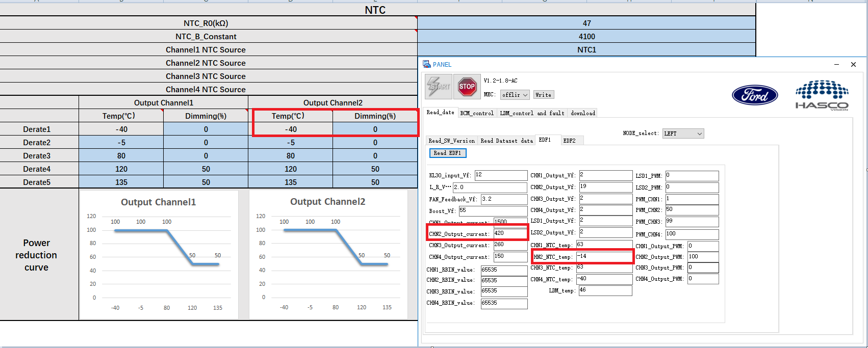Open the LDM_contorl and fault tab
The width and height of the screenshot is (868, 348).
tap(532, 113)
